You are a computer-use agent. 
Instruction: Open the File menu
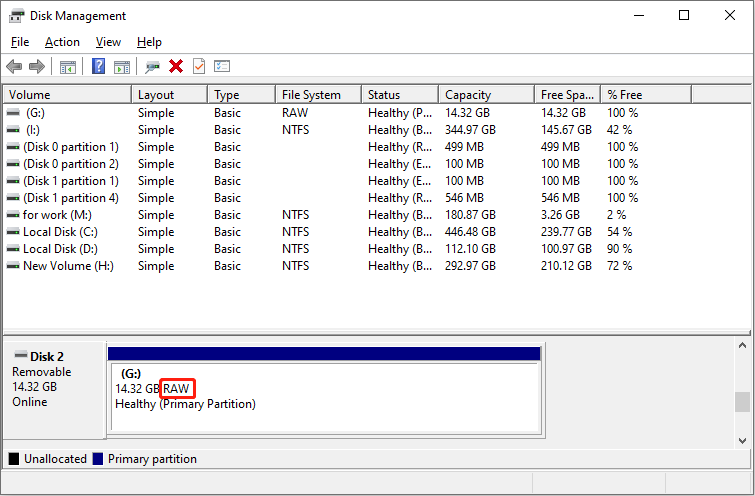[20, 42]
